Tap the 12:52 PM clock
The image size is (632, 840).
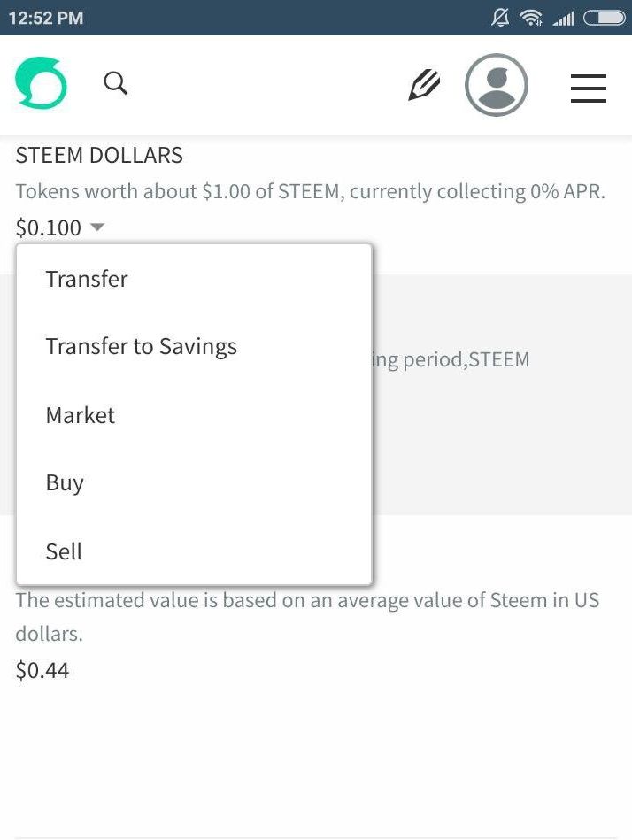[x=46, y=17]
